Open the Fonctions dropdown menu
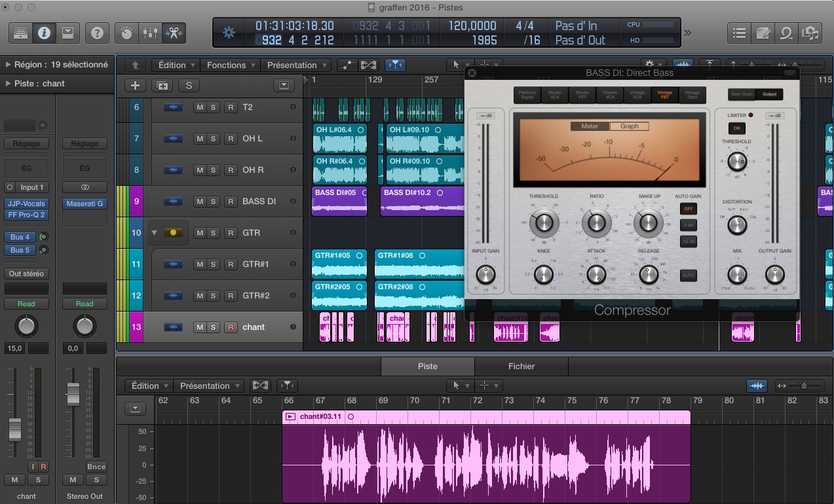This screenshot has width=834, height=504. [231, 65]
